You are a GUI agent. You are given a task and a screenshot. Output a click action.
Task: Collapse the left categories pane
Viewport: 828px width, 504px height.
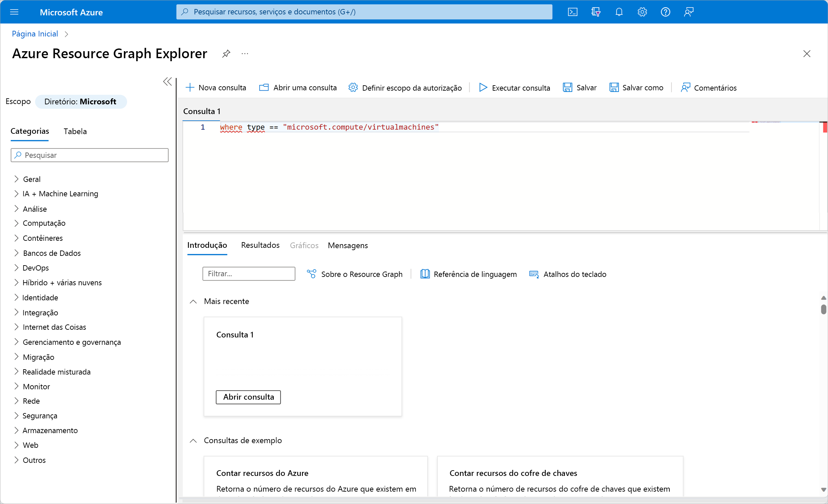click(167, 82)
